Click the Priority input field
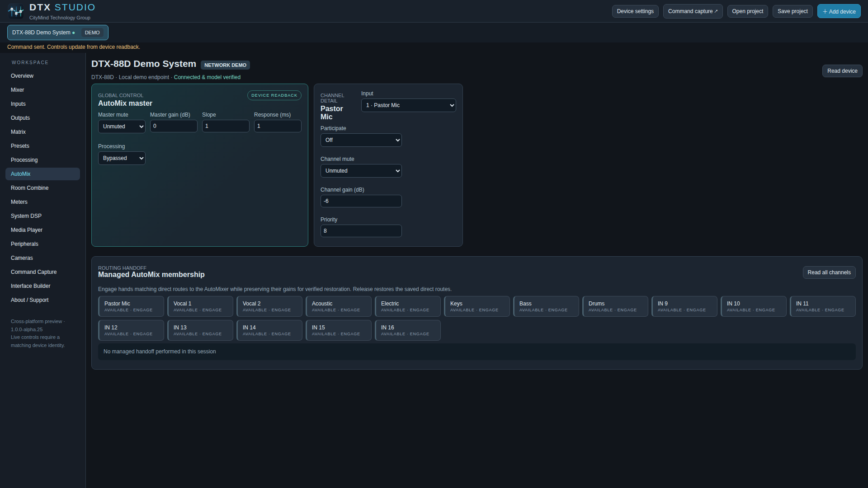This screenshot has width=868, height=488. pyautogui.click(x=361, y=231)
